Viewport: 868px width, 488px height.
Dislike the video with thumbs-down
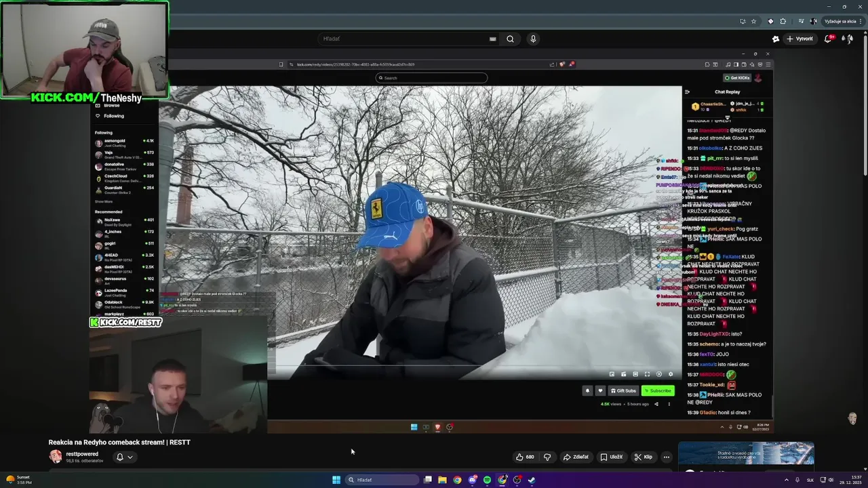tap(547, 457)
